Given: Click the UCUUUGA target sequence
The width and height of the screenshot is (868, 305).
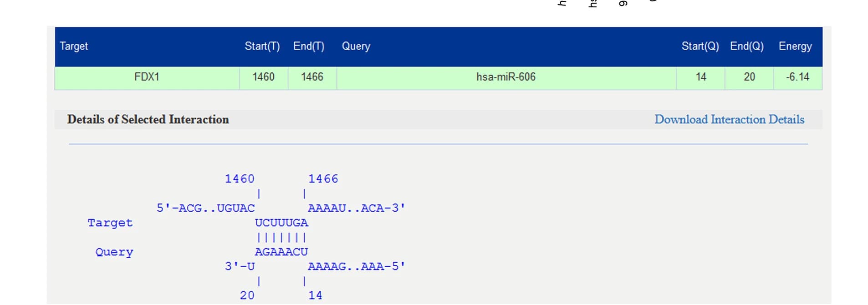Looking at the screenshot, I should coord(281,223).
